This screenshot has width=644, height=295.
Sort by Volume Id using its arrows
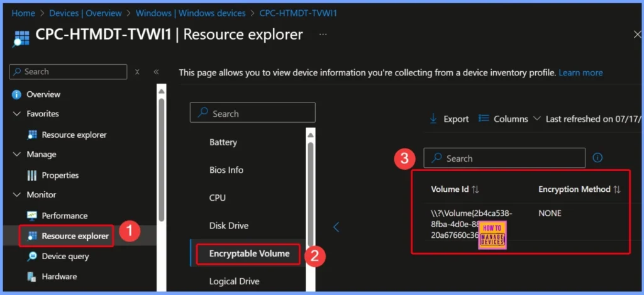coord(475,189)
